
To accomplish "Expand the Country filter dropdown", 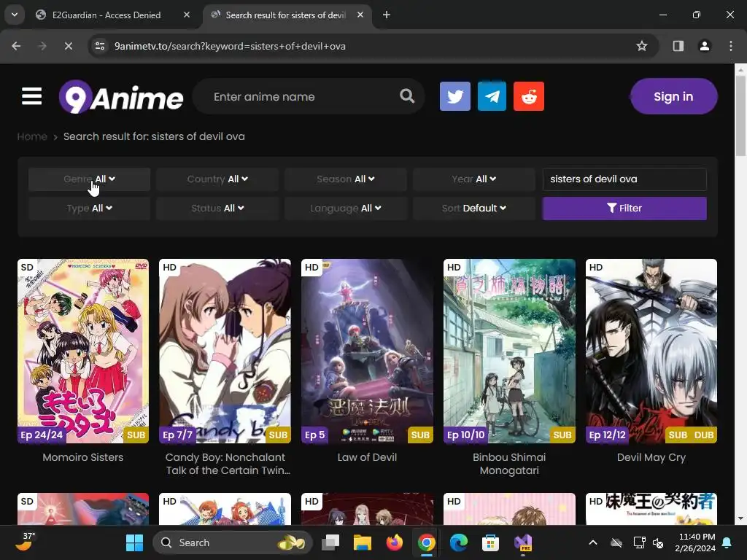I will [x=217, y=179].
